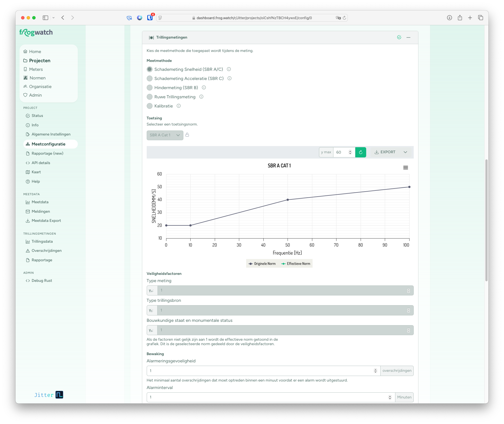Viewport: 504px width, 424px height.
Task: Open the chart hamburger menu
Action: 406,168
